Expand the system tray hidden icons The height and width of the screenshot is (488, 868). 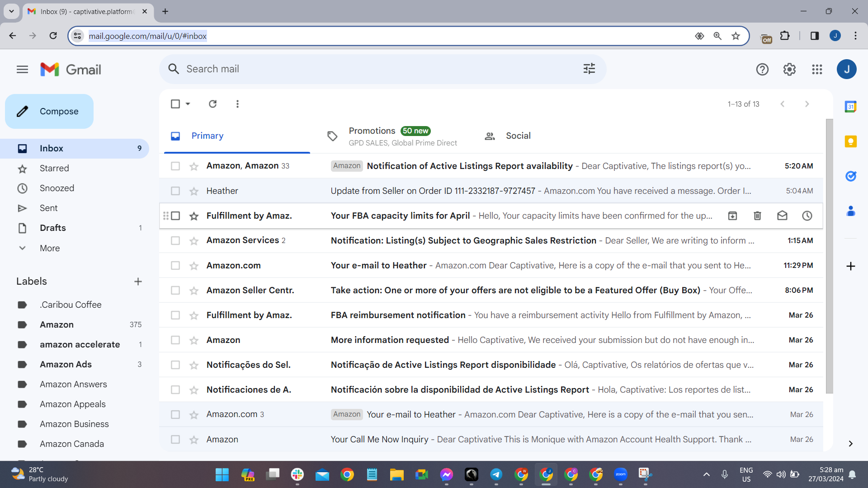(706, 474)
